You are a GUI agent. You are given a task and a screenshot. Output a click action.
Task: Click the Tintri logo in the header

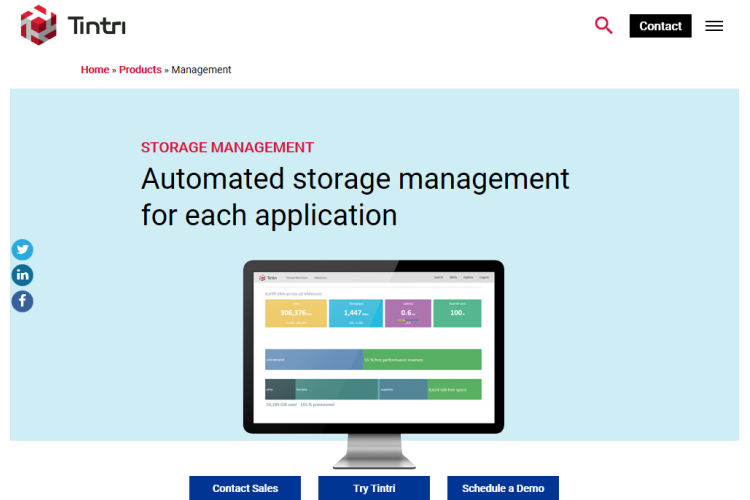click(73, 25)
